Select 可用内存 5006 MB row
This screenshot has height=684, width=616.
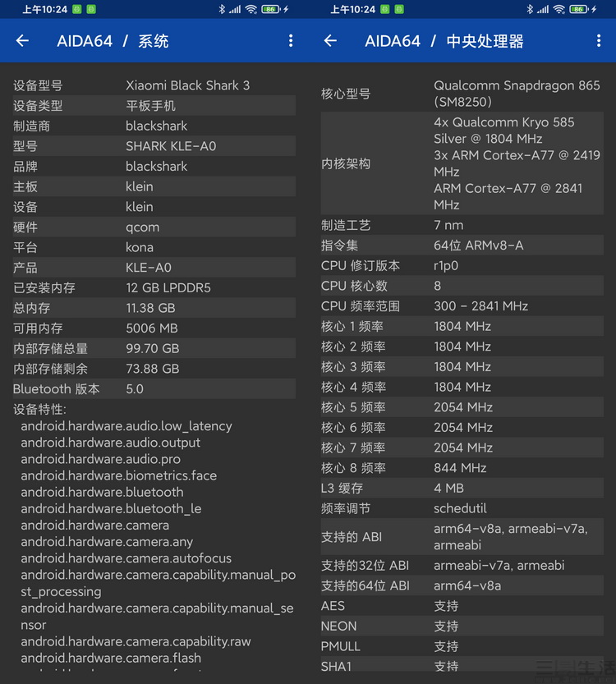154,328
